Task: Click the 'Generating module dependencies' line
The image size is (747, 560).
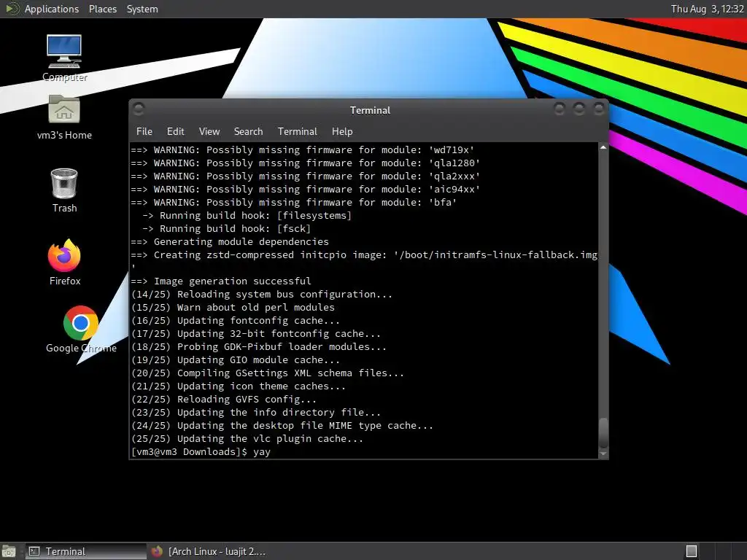Action: [230, 241]
